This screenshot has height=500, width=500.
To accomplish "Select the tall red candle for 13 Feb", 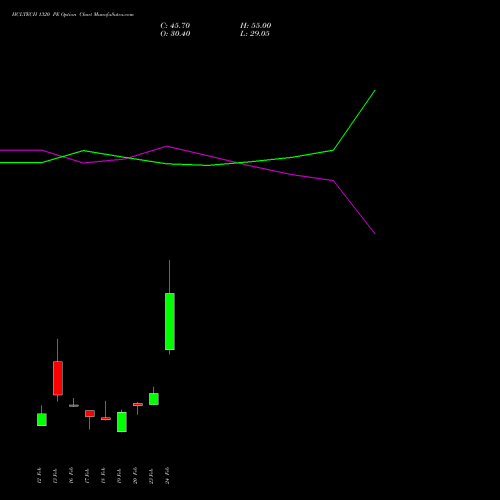I will (x=58, y=378).
